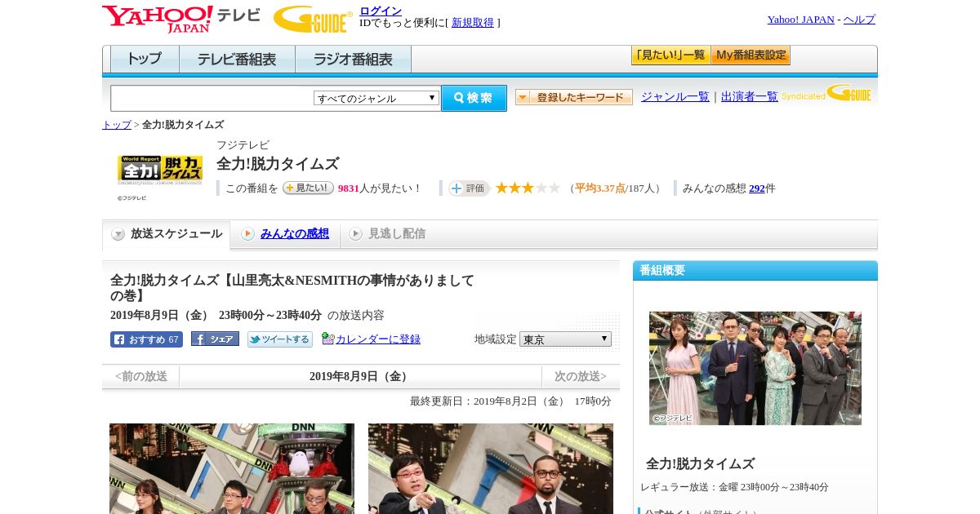
Task: Click the right studio photo with two men
Action: coord(491,468)
